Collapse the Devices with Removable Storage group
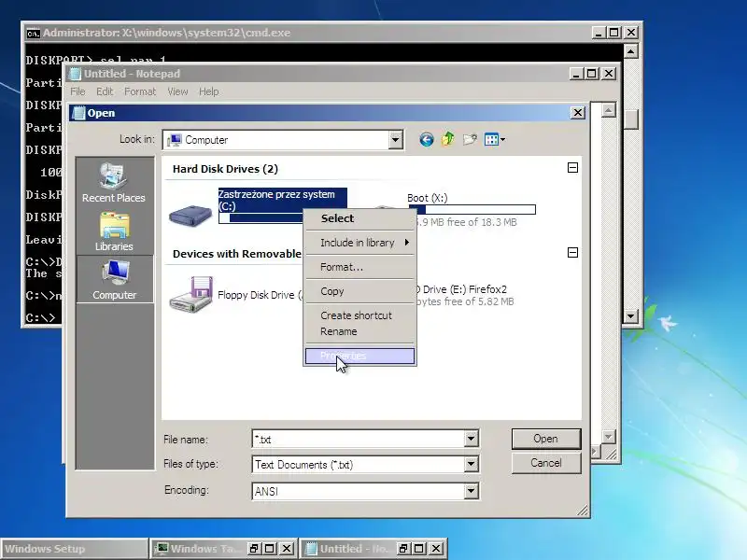The width and height of the screenshot is (747, 560). coord(573,252)
